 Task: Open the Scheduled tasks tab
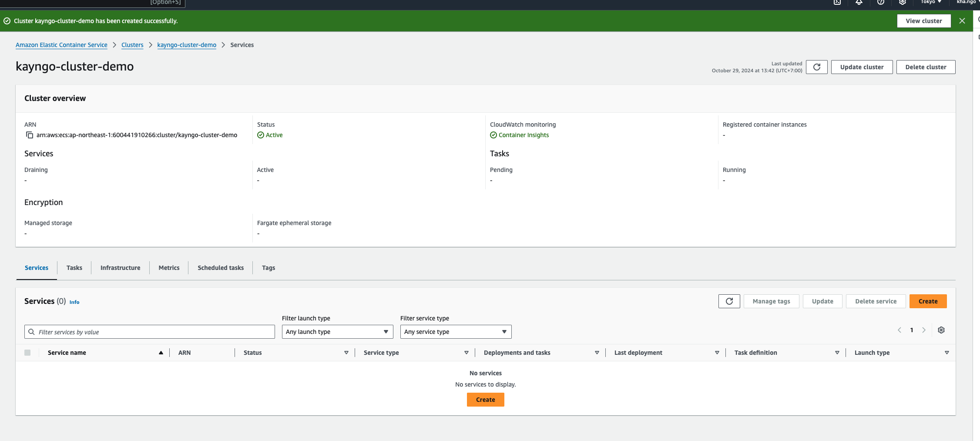click(x=221, y=268)
